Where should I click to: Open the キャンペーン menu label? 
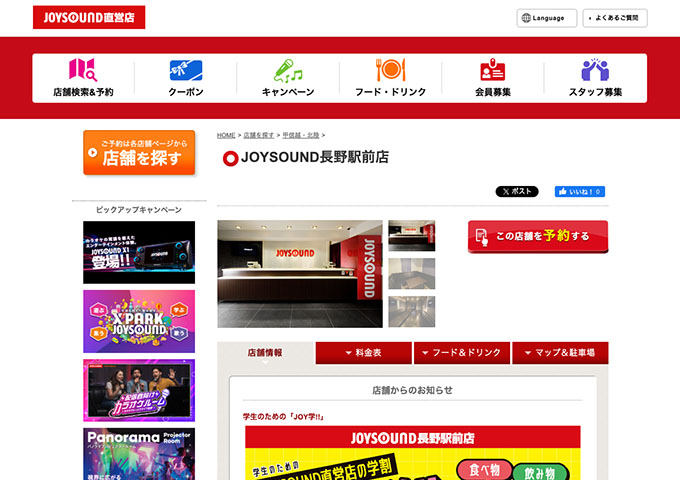[x=288, y=92]
